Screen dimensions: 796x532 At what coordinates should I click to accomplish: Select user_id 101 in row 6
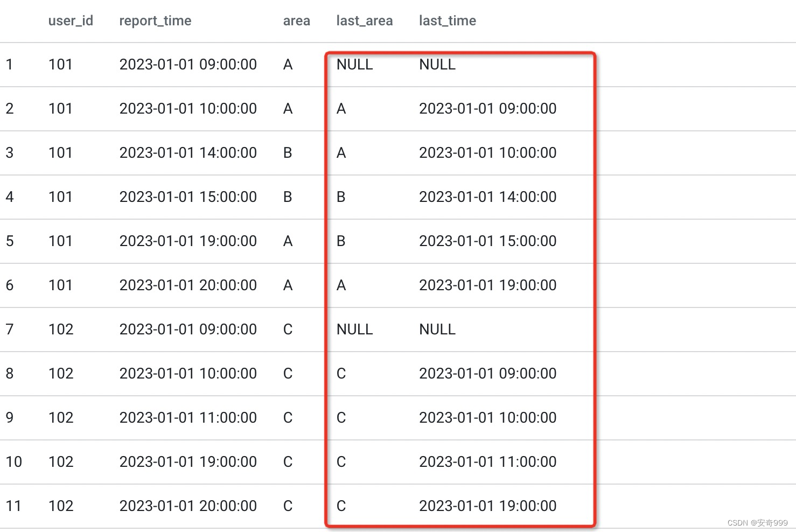click(60, 285)
